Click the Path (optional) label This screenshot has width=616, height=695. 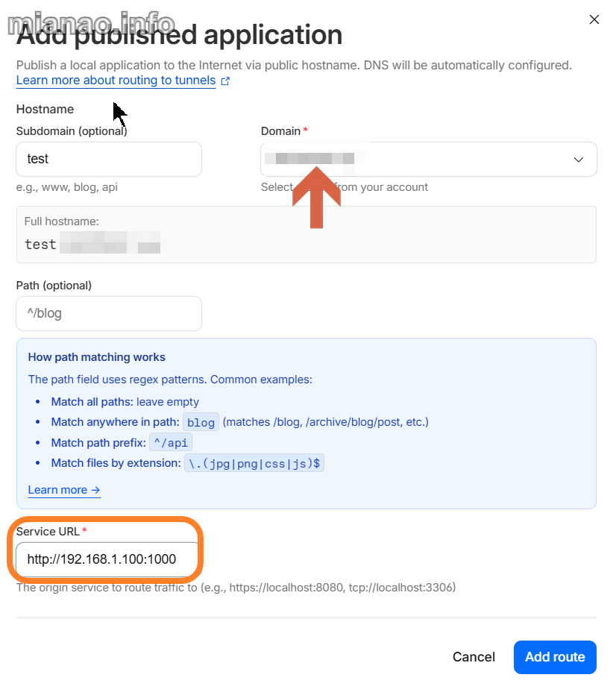(54, 286)
